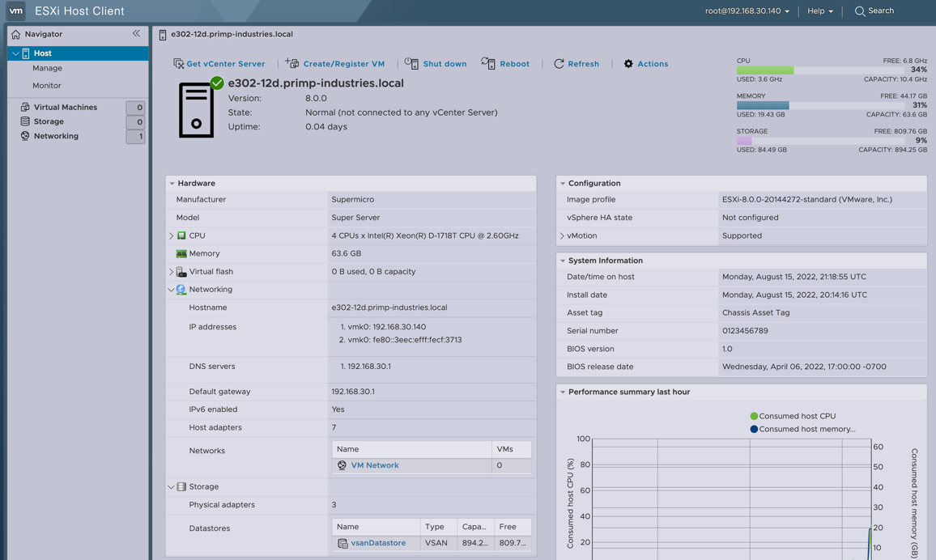Open the Help dropdown menu
936x560 pixels.
click(x=819, y=11)
